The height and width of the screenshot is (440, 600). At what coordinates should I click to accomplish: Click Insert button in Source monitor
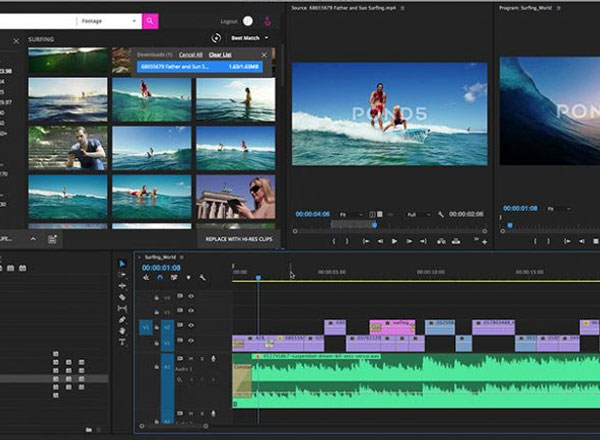click(x=441, y=241)
